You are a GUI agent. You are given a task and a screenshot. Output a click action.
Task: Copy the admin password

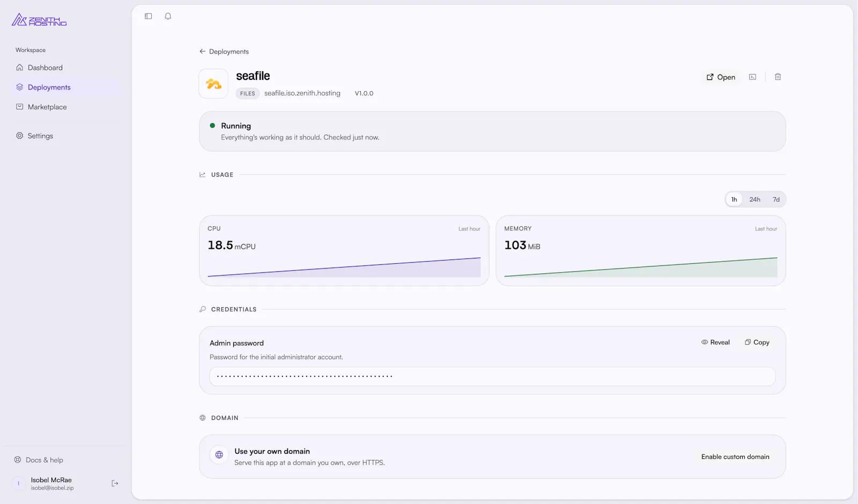point(757,342)
